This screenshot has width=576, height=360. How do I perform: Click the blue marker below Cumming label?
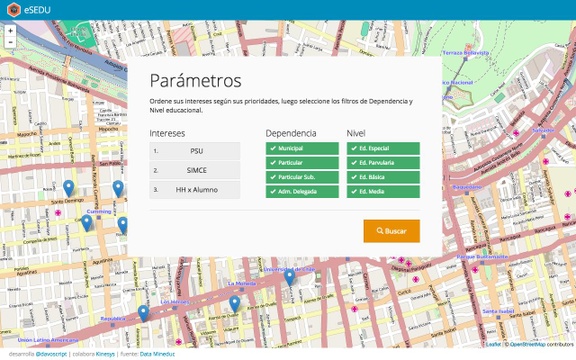(x=87, y=223)
